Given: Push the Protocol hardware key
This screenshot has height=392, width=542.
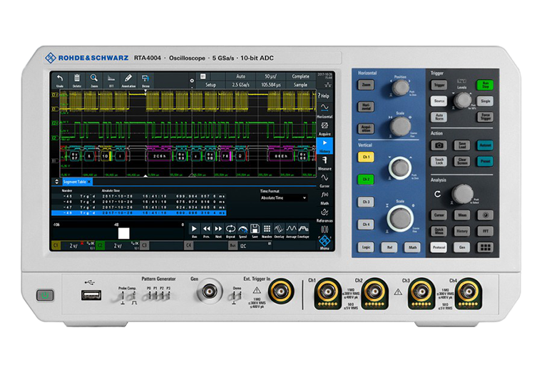Looking at the screenshot, I should (x=439, y=247).
